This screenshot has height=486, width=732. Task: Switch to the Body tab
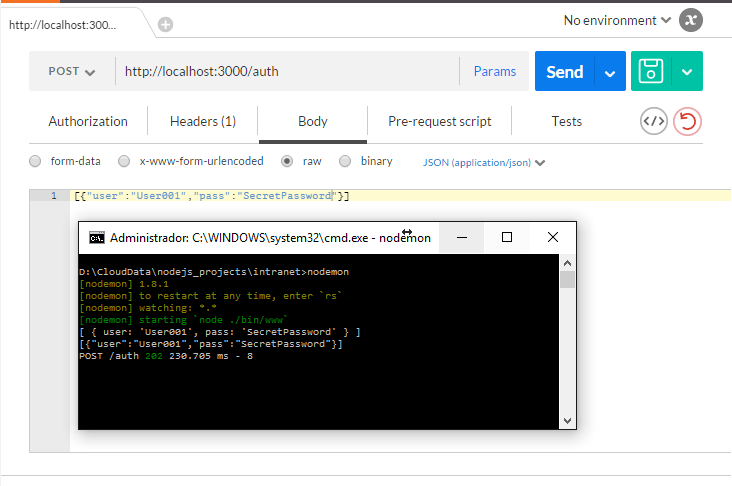click(x=313, y=121)
